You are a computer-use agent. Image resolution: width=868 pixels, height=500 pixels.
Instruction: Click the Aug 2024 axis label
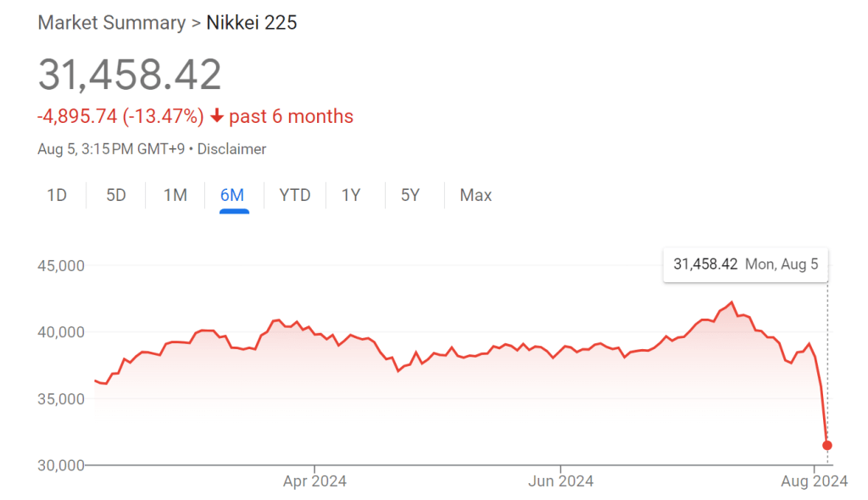(x=814, y=482)
